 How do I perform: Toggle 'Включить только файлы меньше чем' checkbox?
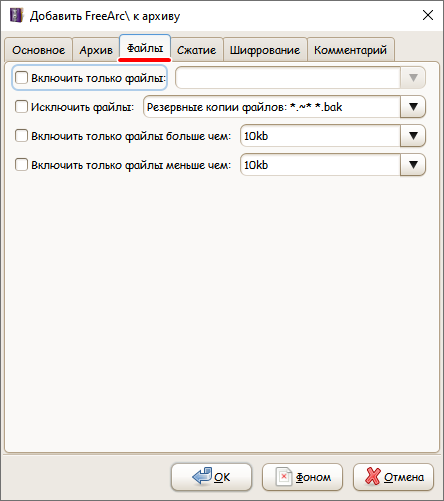click(x=21, y=165)
